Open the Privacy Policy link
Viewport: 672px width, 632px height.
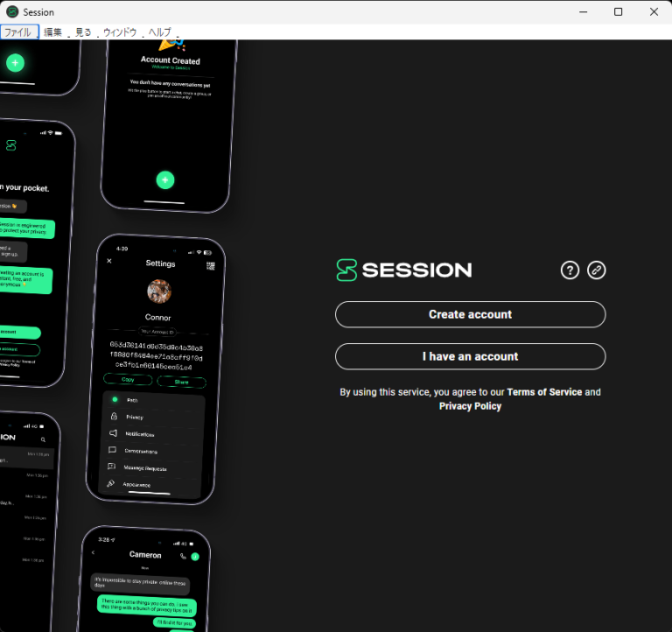coord(470,406)
